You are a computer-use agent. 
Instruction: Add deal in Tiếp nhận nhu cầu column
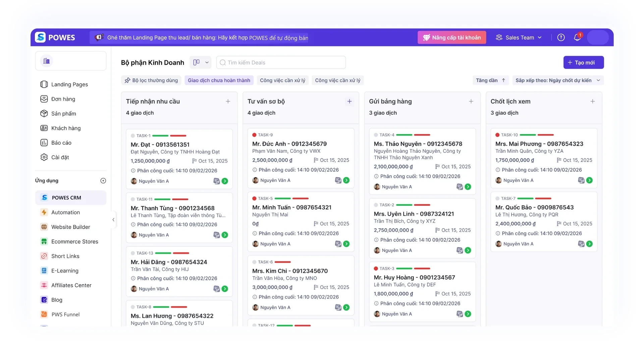[x=228, y=101]
